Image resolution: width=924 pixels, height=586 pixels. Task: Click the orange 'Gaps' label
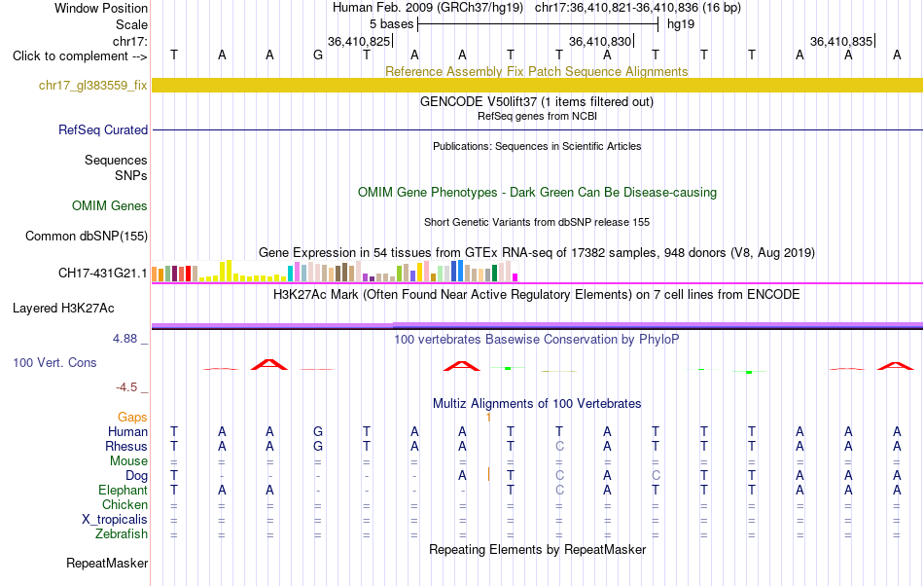coord(132,418)
